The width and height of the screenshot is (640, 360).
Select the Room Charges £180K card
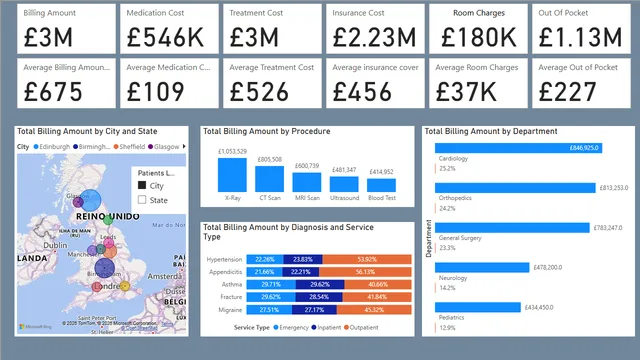point(478,29)
